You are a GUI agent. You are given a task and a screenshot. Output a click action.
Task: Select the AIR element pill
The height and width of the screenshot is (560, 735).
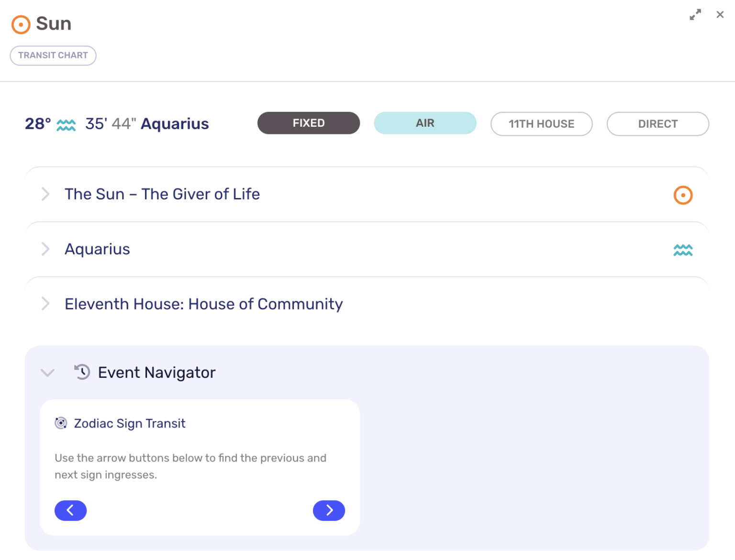(x=425, y=123)
